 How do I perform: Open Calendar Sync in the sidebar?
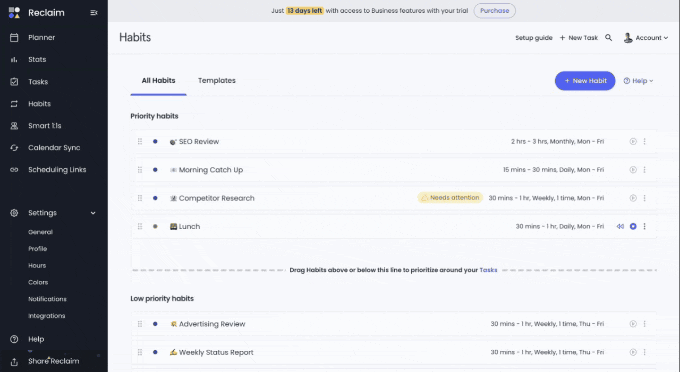pos(54,147)
